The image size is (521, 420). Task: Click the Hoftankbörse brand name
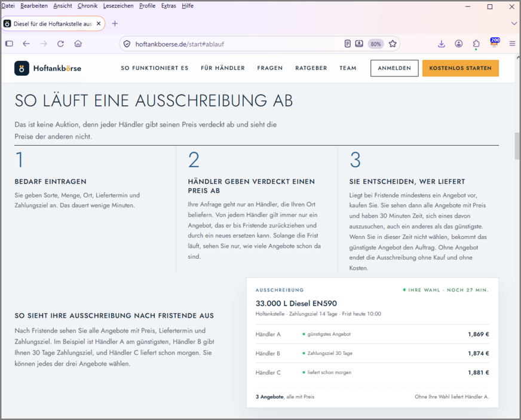point(57,69)
